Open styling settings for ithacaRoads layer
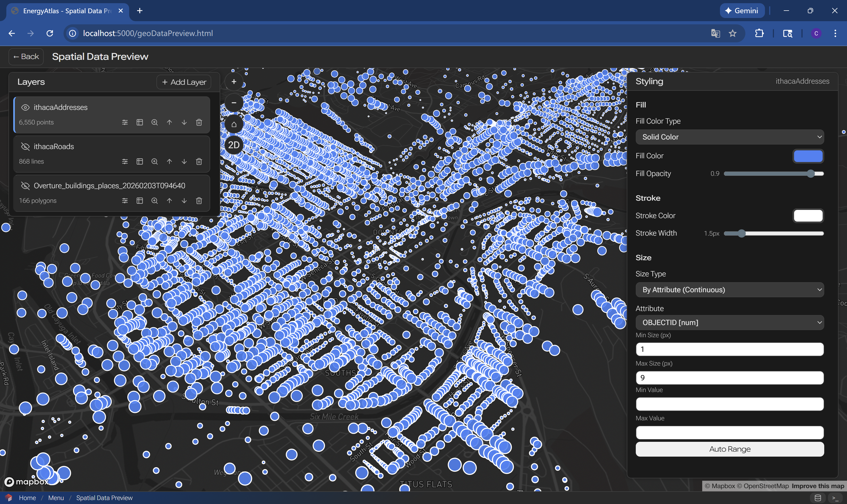Image resolution: width=847 pixels, height=504 pixels. point(125,161)
